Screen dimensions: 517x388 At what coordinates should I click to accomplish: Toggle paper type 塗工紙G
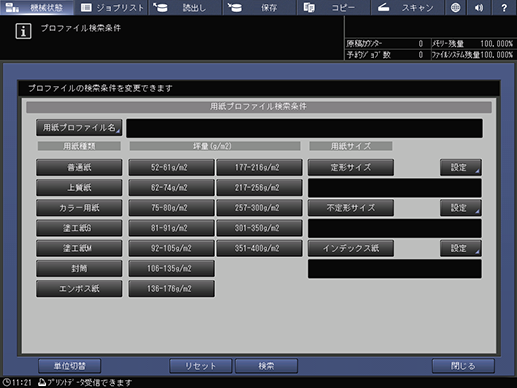point(79,228)
